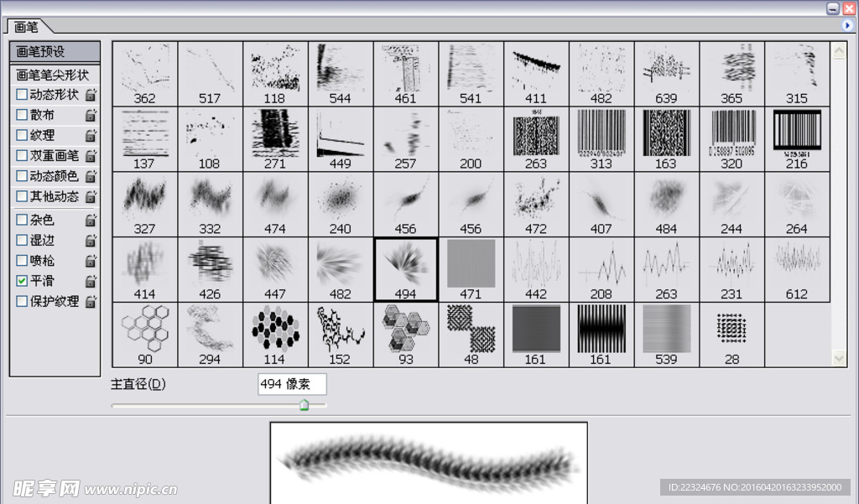
Task: Choose the 93 shaded hexagon brush
Action: pos(405,335)
